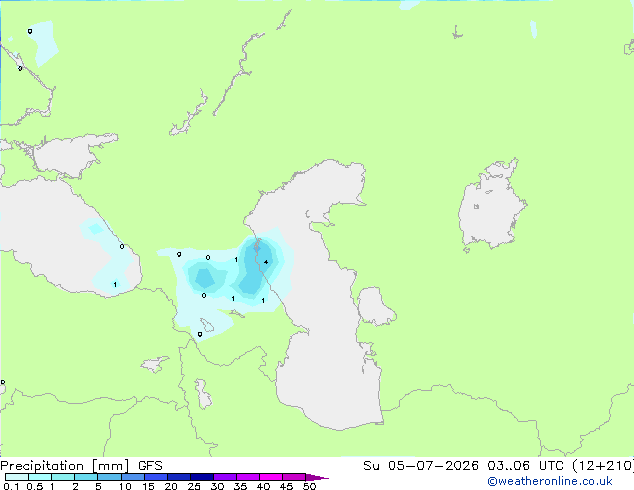634x490 pixels.
Task: Click the 35–40 mm legend color swatch
Action: pyautogui.click(x=247, y=477)
